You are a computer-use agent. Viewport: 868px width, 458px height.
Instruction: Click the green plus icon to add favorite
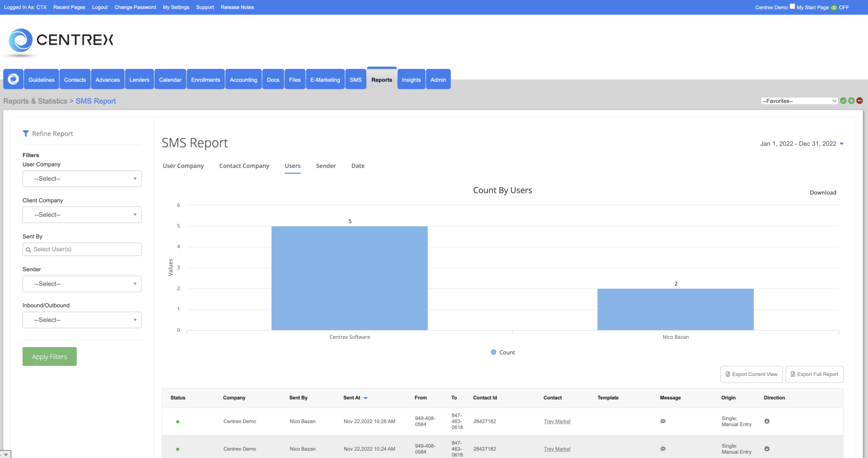click(851, 100)
